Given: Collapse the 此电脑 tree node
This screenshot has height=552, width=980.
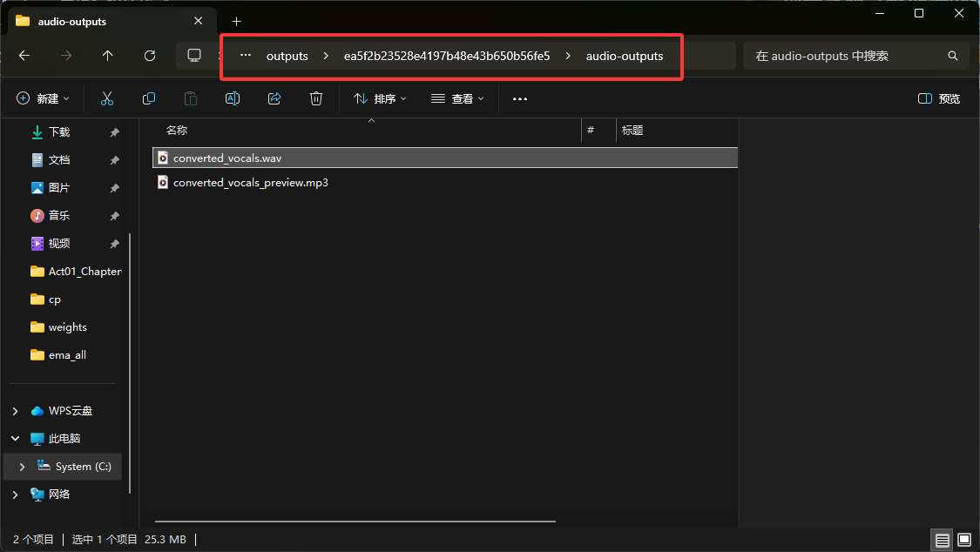Looking at the screenshot, I should (x=16, y=439).
